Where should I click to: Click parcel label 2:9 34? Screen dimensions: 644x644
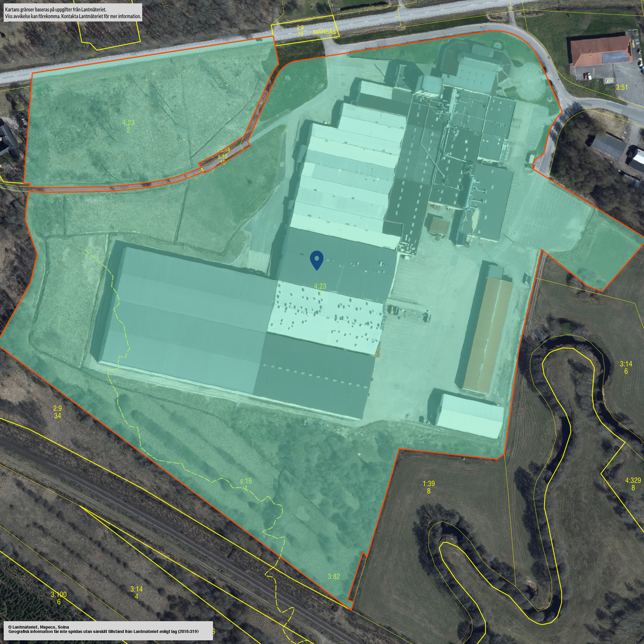(x=57, y=412)
